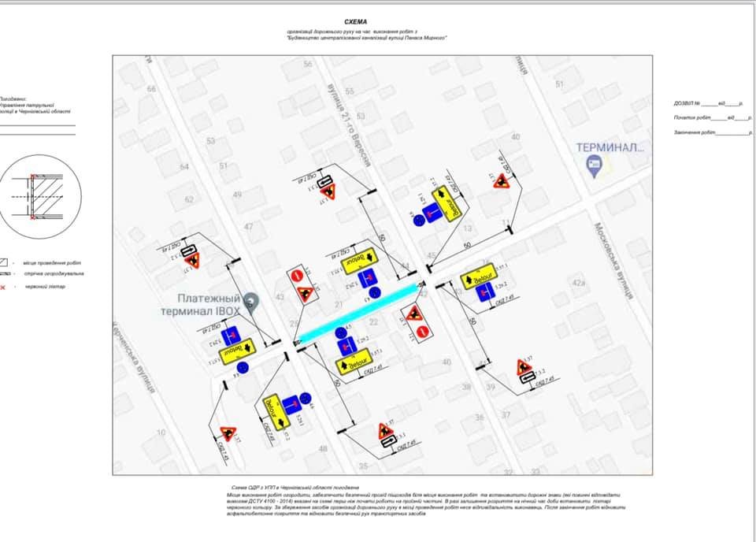Click the roadworks warning sign near house 39

coord(524,367)
